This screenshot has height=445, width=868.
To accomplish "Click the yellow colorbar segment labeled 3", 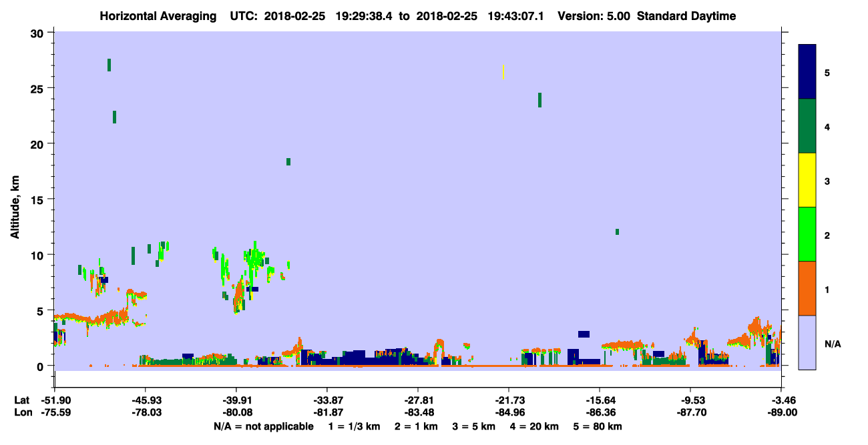I will [807, 180].
